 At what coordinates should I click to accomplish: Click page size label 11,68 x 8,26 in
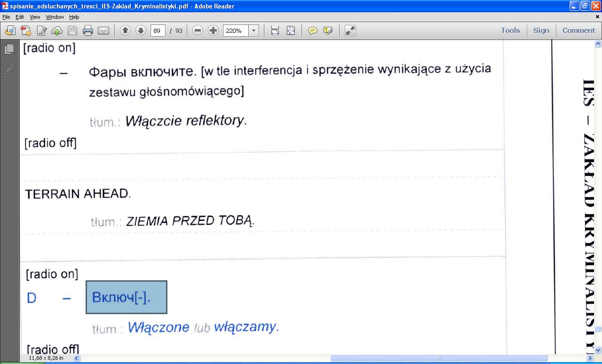pyautogui.click(x=46, y=358)
